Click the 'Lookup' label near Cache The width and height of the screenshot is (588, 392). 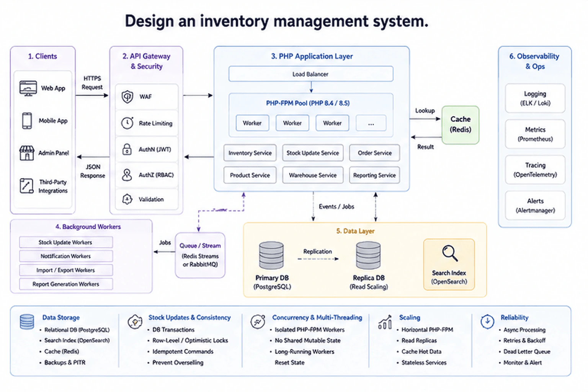pyautogui.click(x=425, y=111)
